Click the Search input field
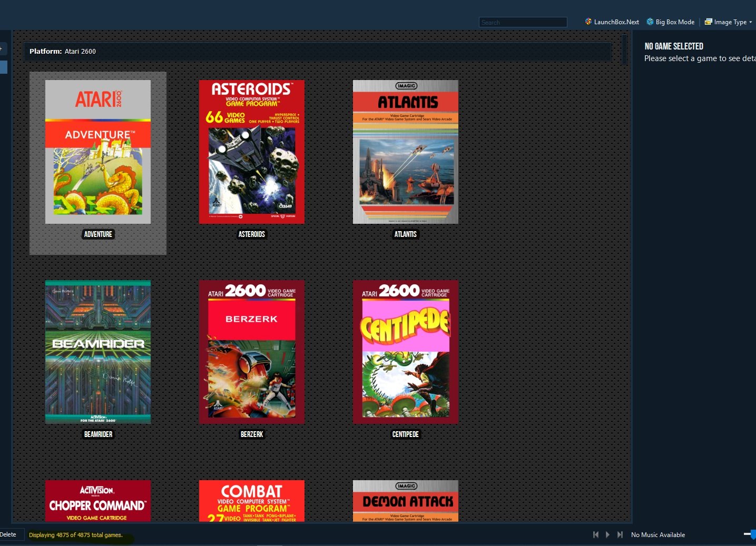Viewport: 756px width, 546px height. pos(523,22)
